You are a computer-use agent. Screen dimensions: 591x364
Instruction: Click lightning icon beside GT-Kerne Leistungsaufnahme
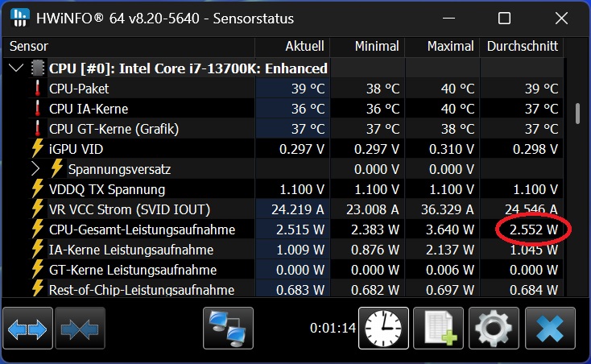pos(37,270)
